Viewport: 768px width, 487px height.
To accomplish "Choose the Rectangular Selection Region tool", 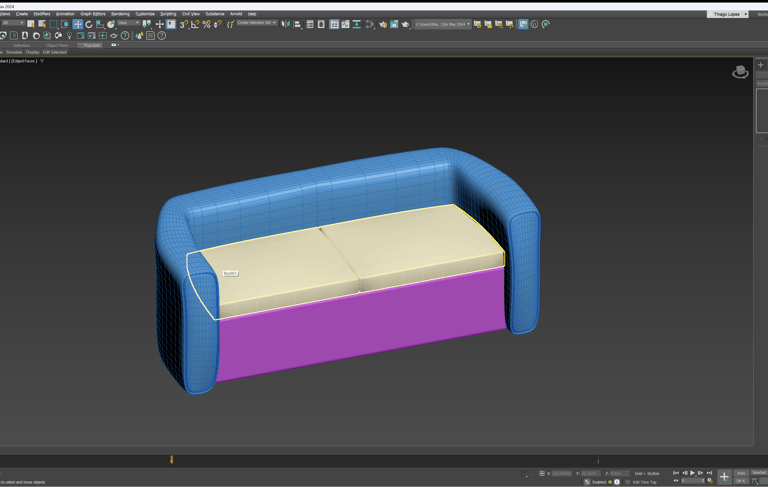I will tap(53, 24).
